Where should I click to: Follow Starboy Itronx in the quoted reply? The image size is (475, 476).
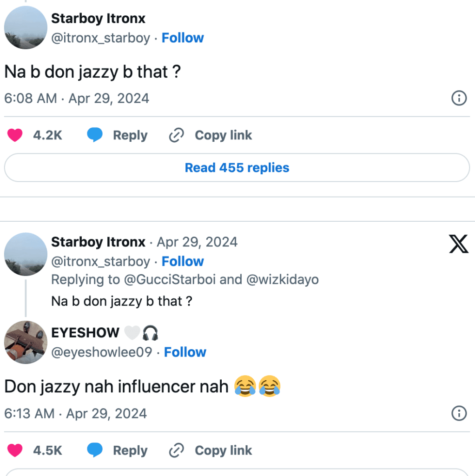183,261
